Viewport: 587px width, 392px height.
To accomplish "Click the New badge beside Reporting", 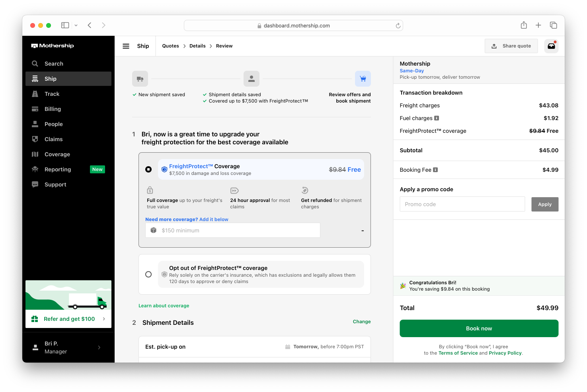I will click(98, 169).
